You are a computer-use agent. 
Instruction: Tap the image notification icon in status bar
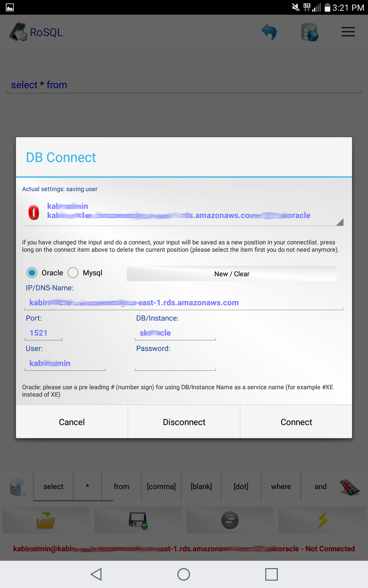pos(10,7)
